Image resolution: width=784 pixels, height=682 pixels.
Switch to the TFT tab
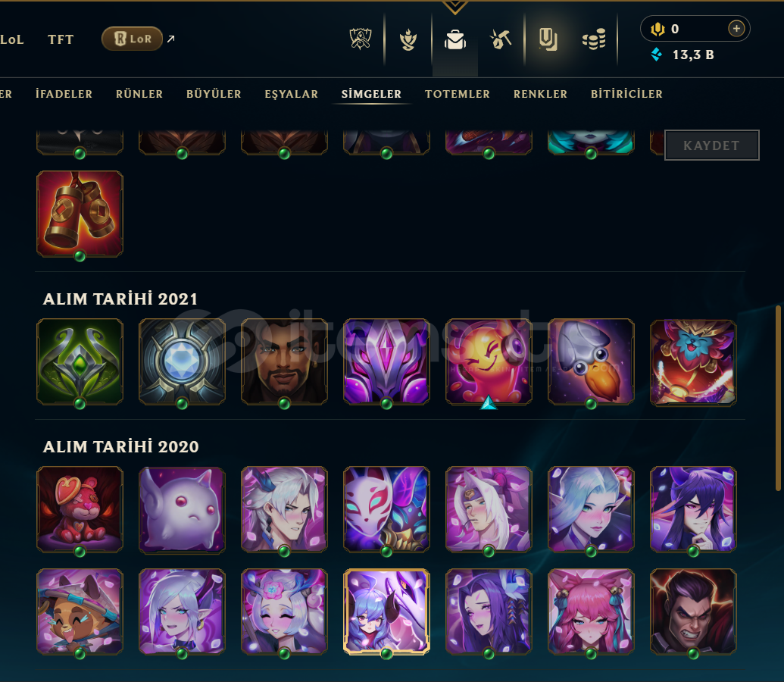pyautogui.click(x=61, y=39)
